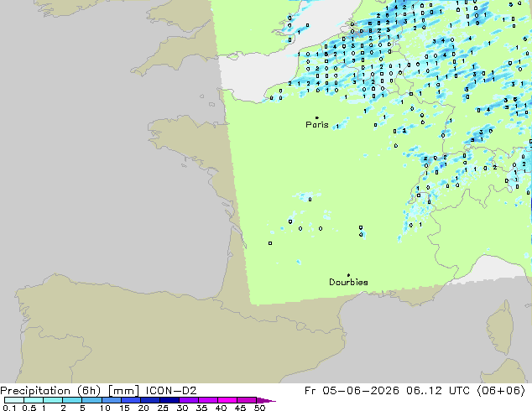Select the black dot marker above Paris
Image resolution: width=532 pixels, height=411 pixels.
(317, 117)
